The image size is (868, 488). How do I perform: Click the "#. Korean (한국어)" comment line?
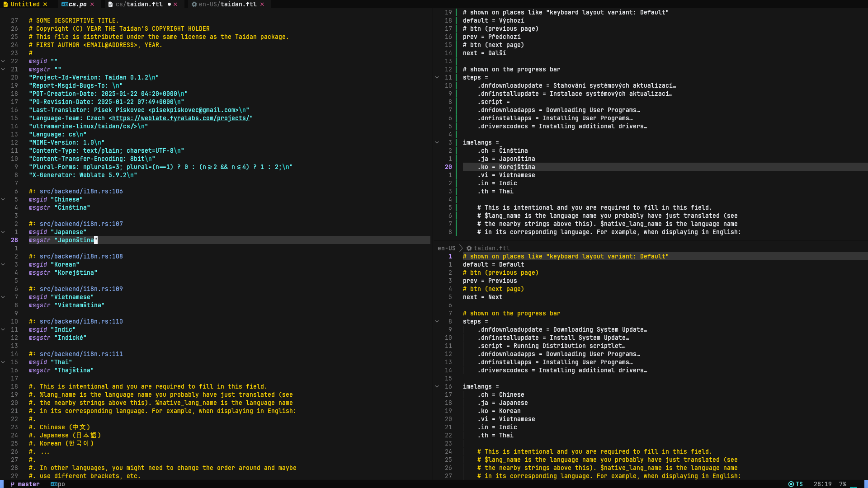pyautogui.click(x=61, y=443)
